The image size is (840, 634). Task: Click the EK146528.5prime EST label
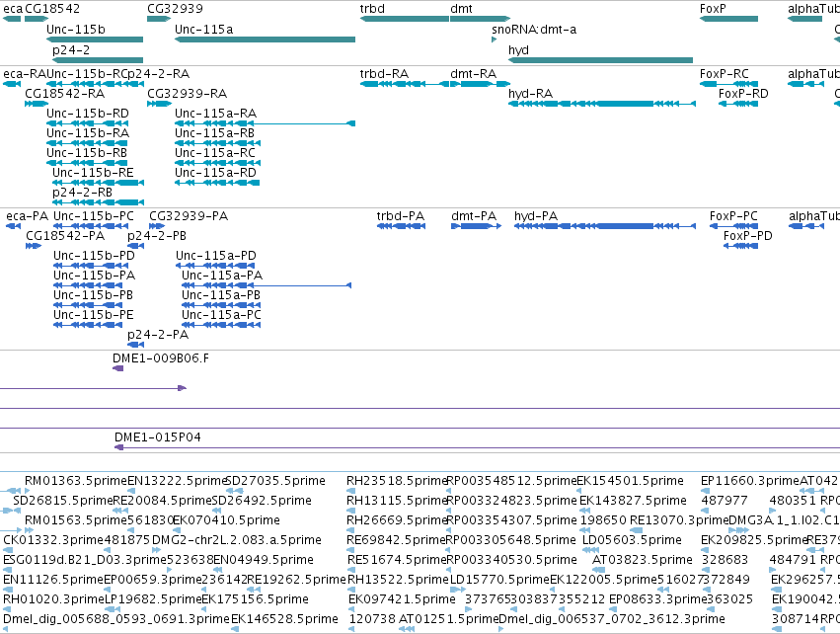coord(284,619)
